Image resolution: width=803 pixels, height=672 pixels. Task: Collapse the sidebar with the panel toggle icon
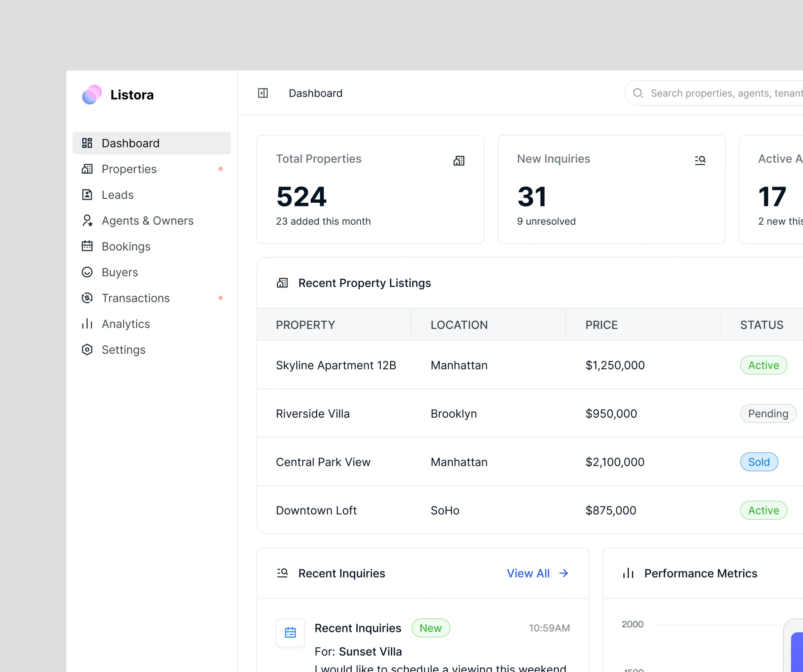263,93
